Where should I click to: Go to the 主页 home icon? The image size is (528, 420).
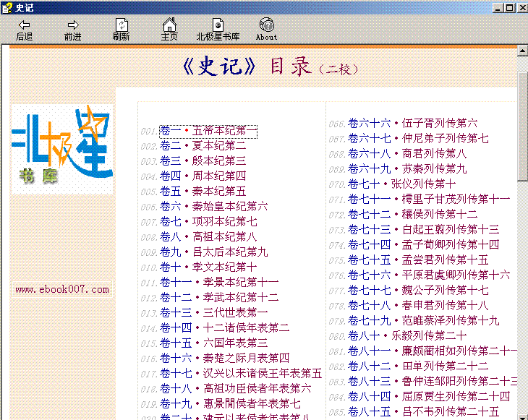tap(169, 25)
